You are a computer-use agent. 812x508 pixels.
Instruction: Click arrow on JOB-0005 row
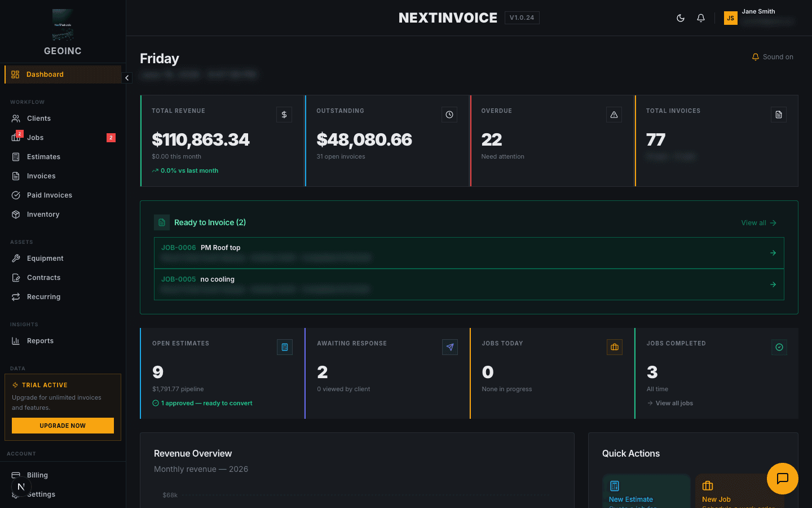[773, 284]
